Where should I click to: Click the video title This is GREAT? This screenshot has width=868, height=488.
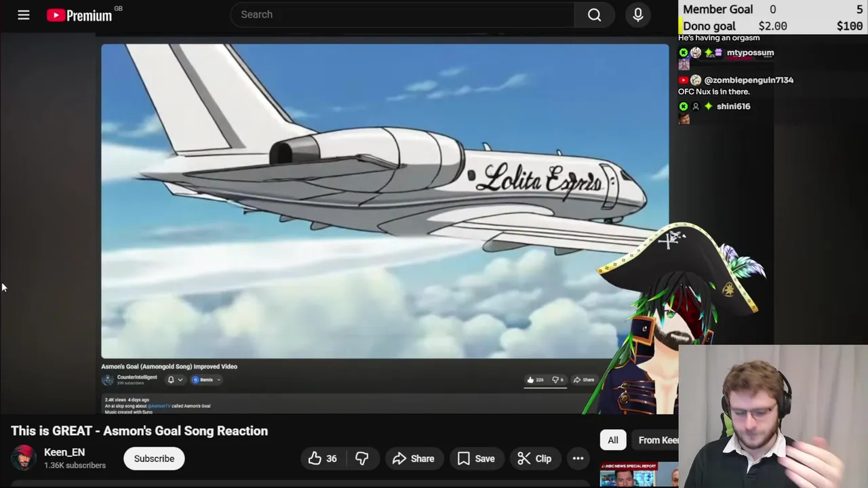click(x=140, y=431)
